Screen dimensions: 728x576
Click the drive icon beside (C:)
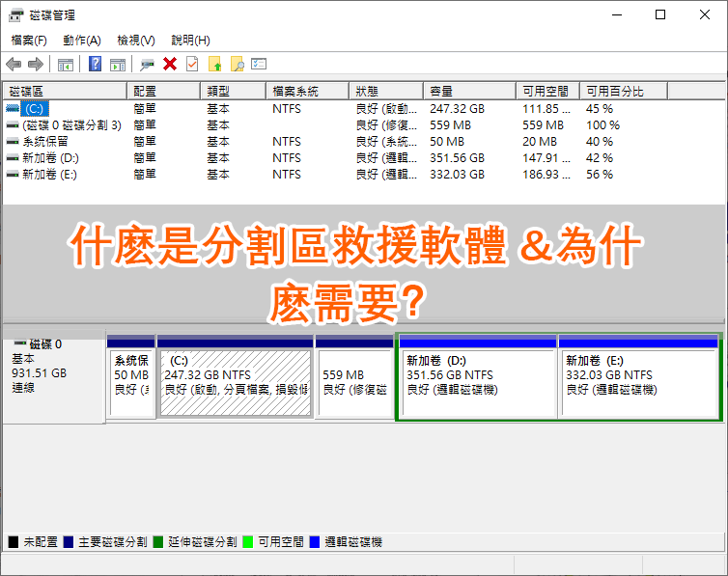tap(13, 108)
